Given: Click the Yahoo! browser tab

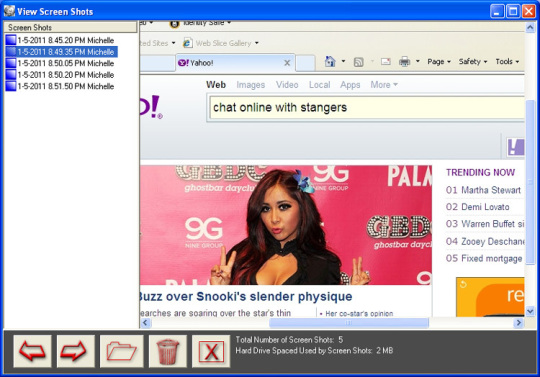Looking at the screenshot, I should [x=235, y=63].
